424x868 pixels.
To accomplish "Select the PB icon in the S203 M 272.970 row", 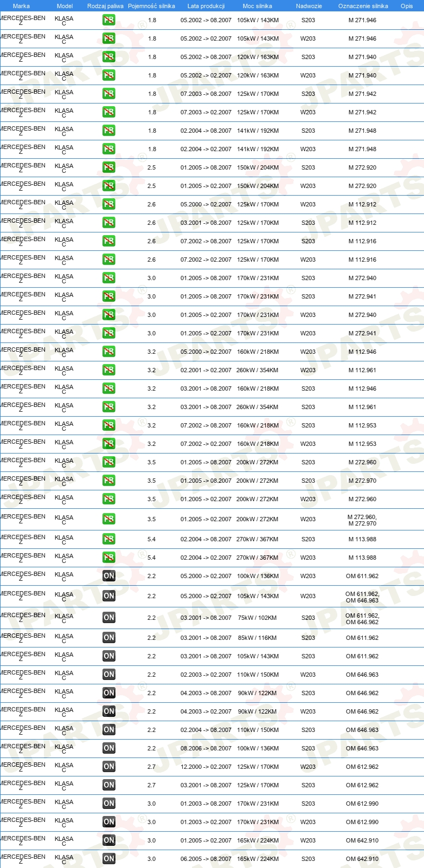I will click(109, 481).
